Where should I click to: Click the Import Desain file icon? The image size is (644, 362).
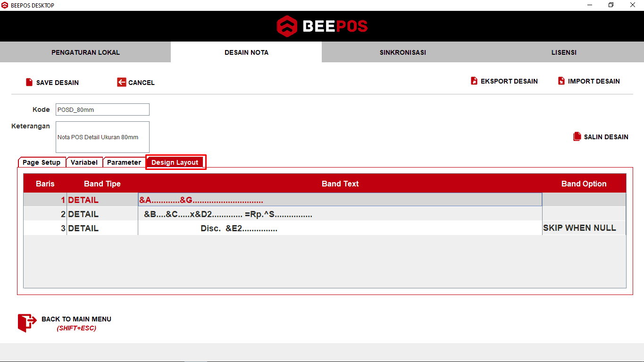tap(561, 81)
